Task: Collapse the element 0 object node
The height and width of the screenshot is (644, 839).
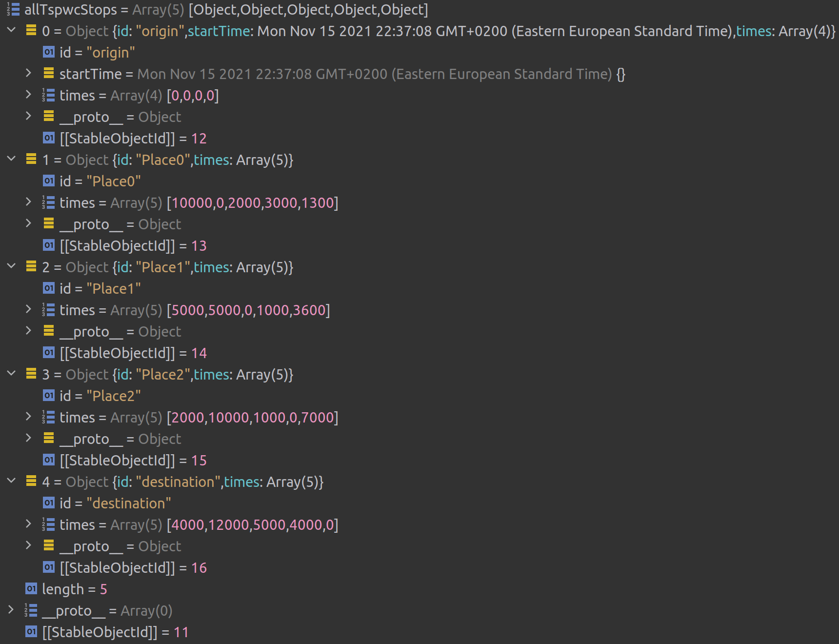Action: pyautogui.click(x=11, y=30)
